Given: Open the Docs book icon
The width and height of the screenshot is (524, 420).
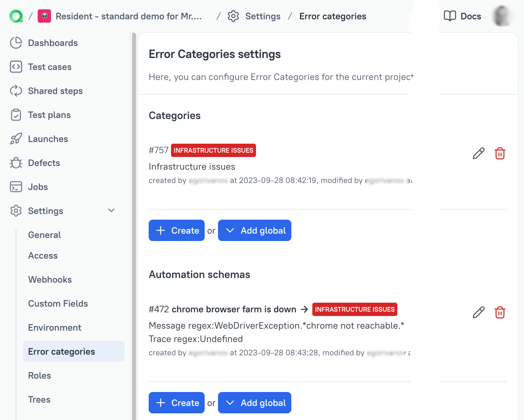Looking at the screenshot, I should [450, 16].
